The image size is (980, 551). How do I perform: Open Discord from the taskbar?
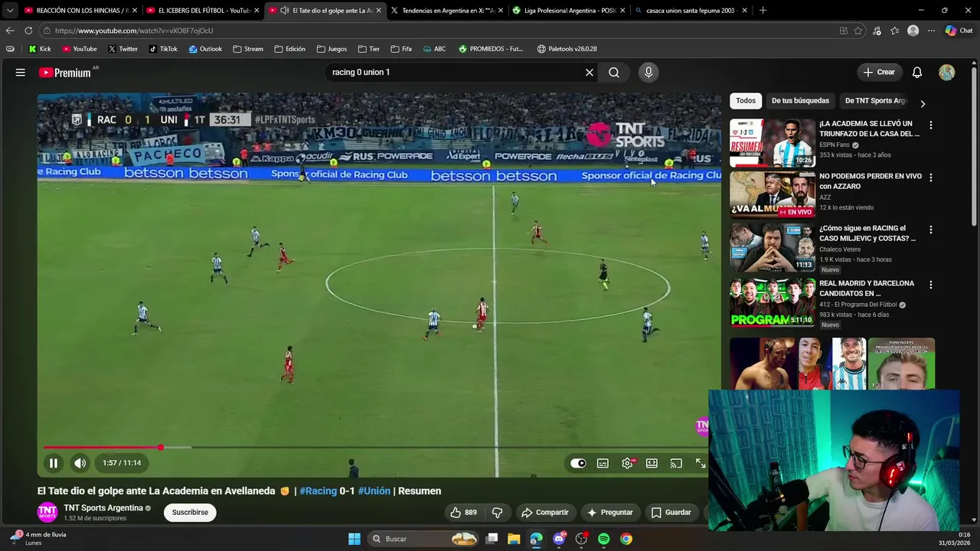pos(559,539)
